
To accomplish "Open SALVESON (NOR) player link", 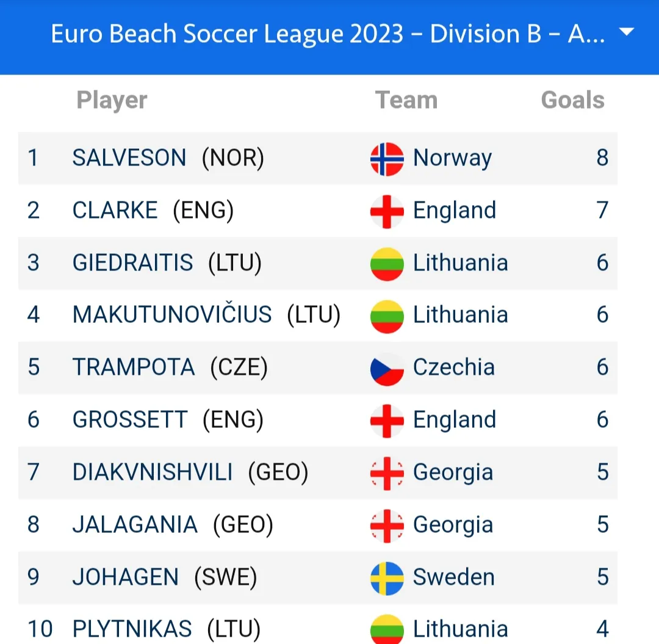I will pos(168,158).
